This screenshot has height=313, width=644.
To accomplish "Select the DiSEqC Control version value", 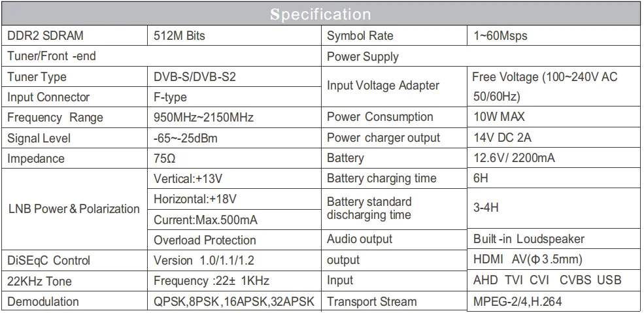I will (203, 260).
